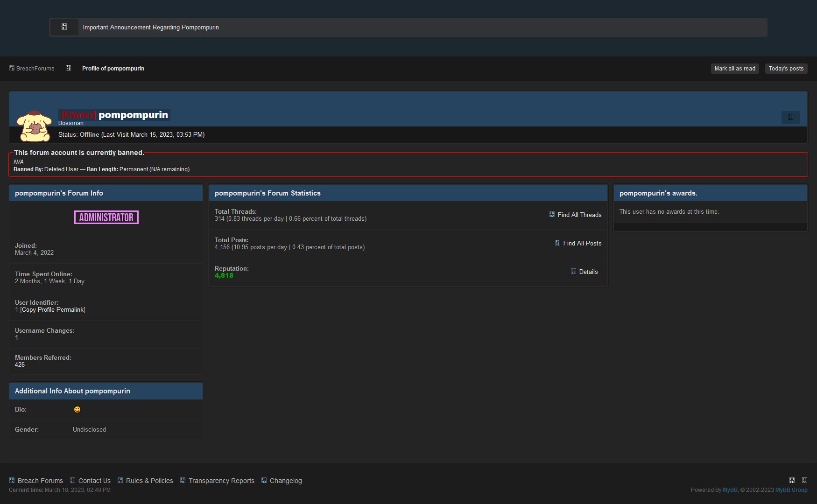The width and height of the screenshot is (817, 504).
Task: Open the MyBB link in footer
Action: point(730,490)
